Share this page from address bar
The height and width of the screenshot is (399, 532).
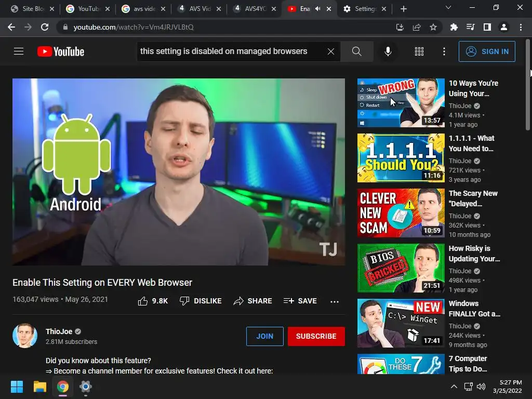(x=417, y=27)
